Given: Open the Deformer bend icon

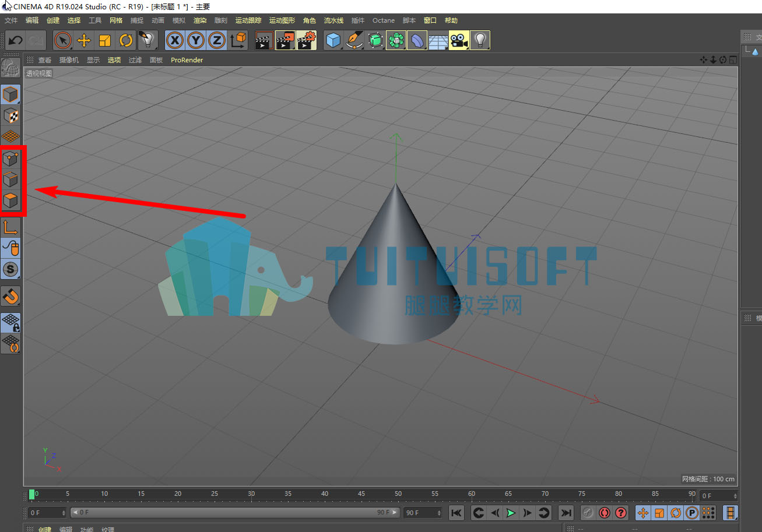Looking at the screenshot, I should coord(417,40).
